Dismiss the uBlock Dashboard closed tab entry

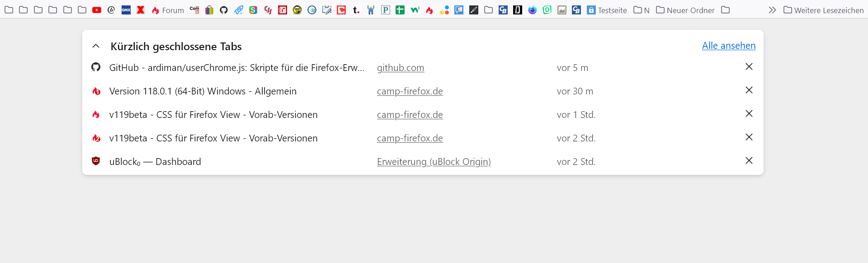[749, 161]
